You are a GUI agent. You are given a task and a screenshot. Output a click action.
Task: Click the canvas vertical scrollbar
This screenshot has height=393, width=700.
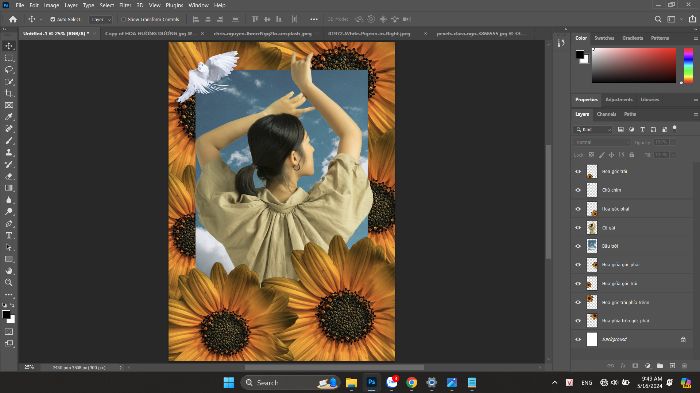pyautogui.click(x=548, y=202)
